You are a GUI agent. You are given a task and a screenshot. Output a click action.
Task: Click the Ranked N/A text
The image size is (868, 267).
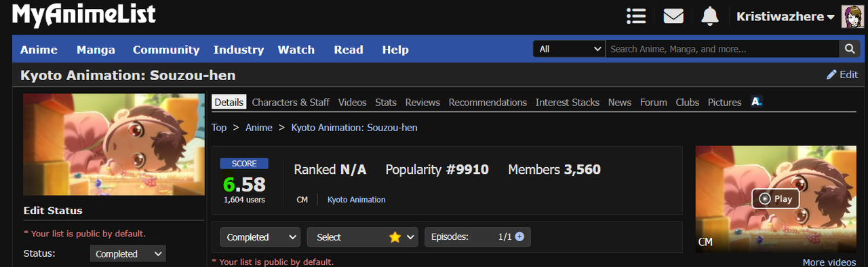coord(330,169)
